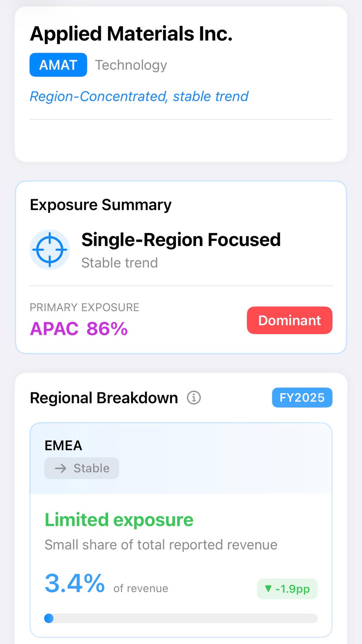This screenshot has height=644, width=362.
Task: Click the EMEA revenue progress bar
Action: [x=183, y=618]
